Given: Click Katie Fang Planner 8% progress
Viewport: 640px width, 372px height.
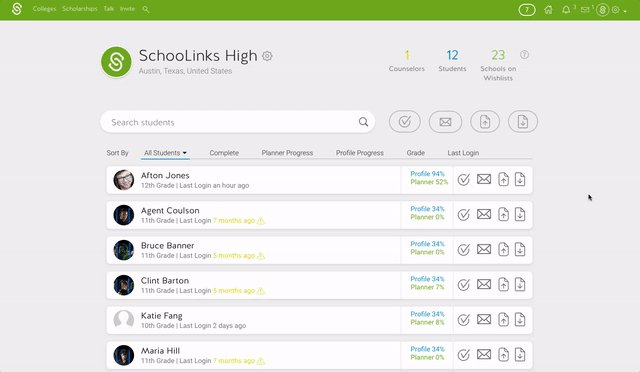Looking at the screenshot, I should click(x=427, y=323).
